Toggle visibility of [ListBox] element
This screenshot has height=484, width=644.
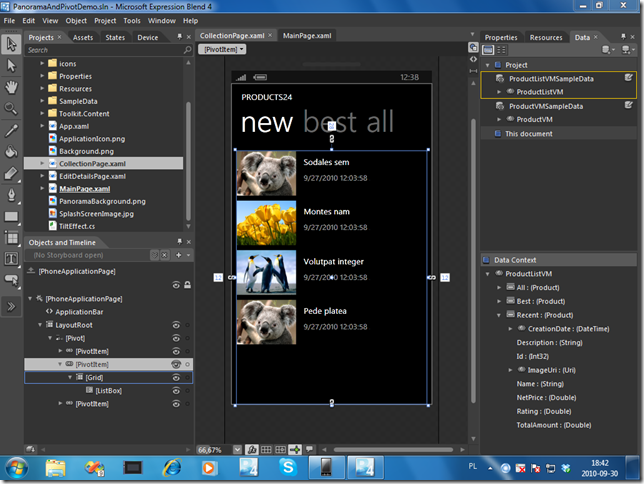coord(176,391)
